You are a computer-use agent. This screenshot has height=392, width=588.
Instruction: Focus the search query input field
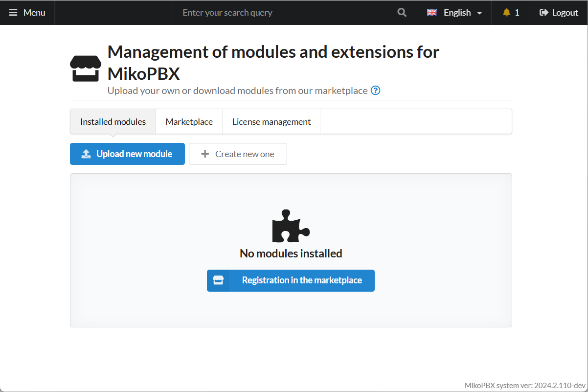point(284,13)
